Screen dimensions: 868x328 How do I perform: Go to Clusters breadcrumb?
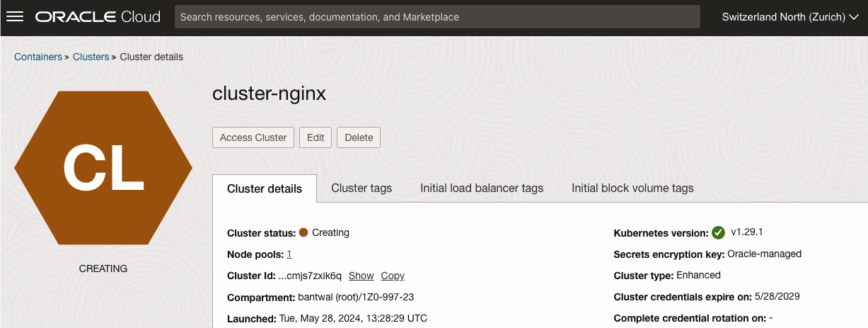91,57
